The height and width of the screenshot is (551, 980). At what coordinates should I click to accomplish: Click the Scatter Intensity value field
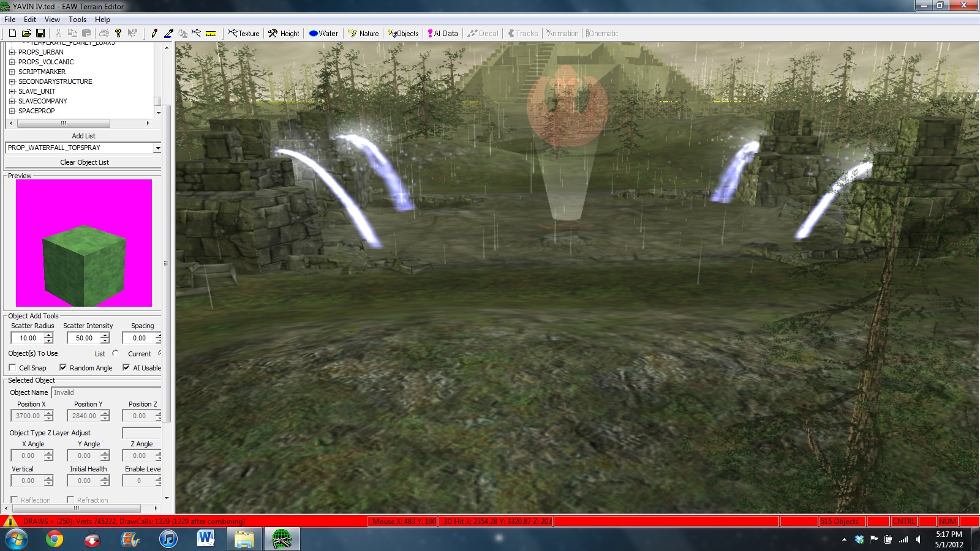(x=84, y=338)
